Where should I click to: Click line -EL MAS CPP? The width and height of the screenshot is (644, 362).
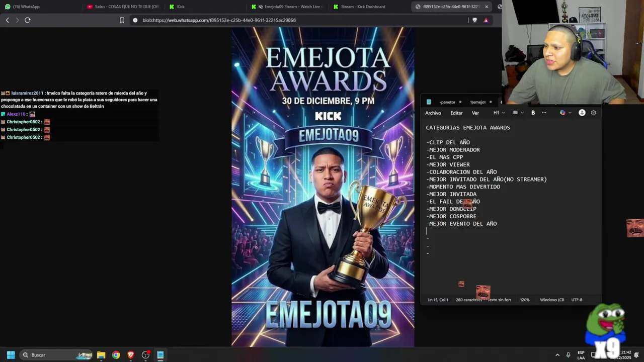tap(445, 157)
